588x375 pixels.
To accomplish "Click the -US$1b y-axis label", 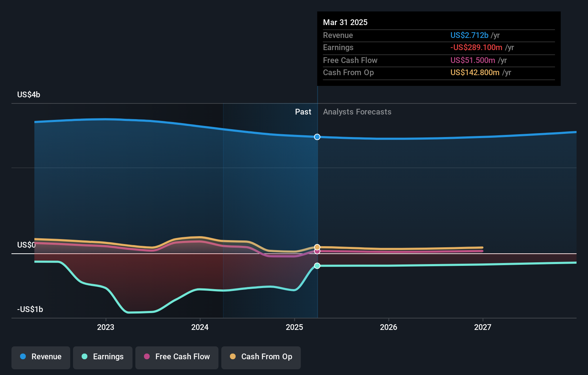I will tap(30, 310).
